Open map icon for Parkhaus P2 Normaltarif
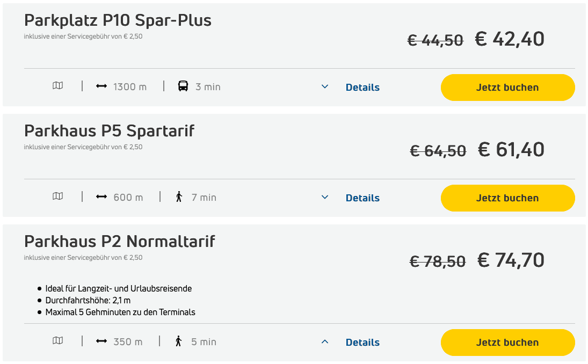 [x=57, y=341]
